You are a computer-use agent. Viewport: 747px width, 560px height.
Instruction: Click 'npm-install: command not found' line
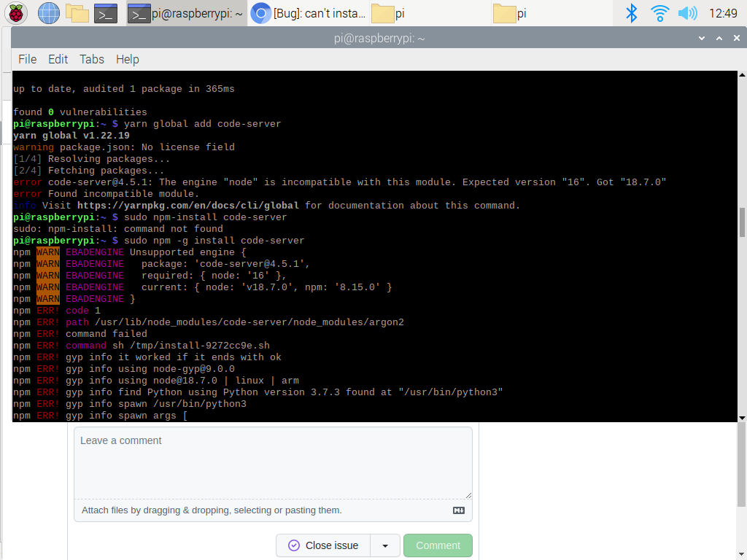tap(118, 228)
